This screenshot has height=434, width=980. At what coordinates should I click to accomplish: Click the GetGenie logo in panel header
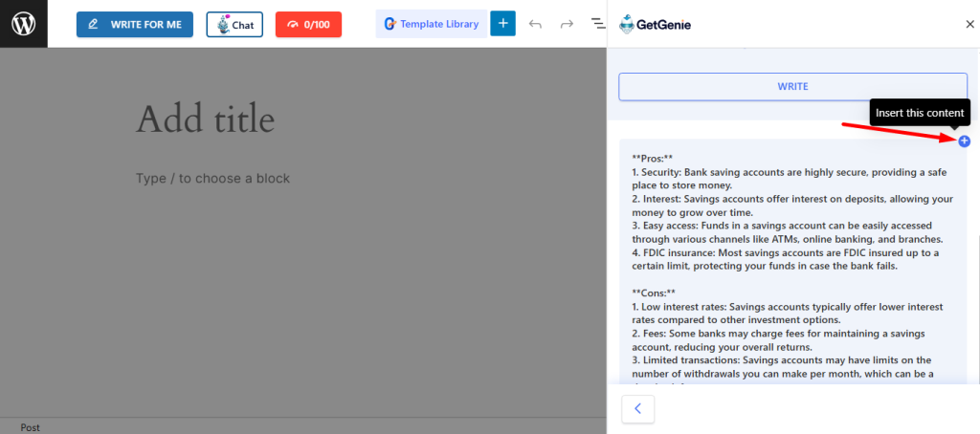click(x=656, y=24)
